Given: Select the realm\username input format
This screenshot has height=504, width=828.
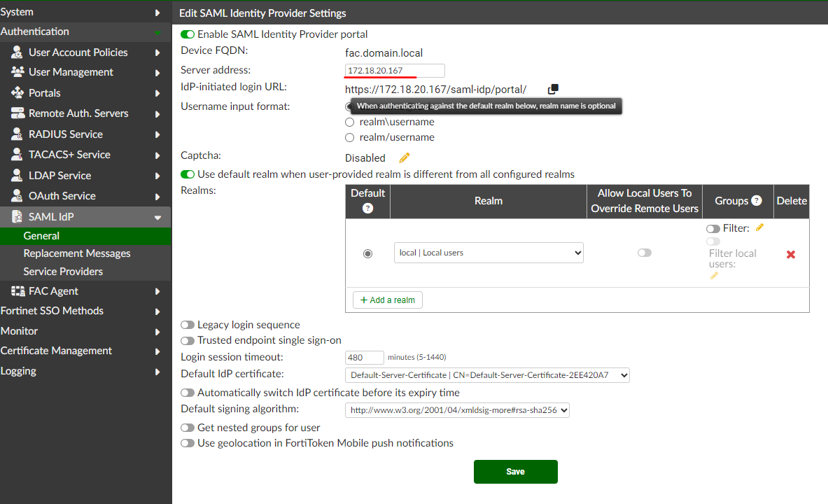Looking at the screenshot, I should pos(349,122).
